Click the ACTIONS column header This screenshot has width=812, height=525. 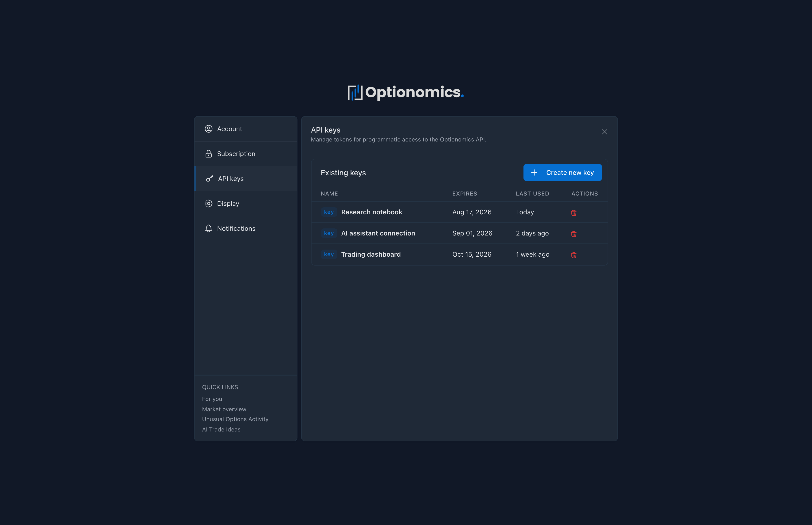[x=584, y=194]
